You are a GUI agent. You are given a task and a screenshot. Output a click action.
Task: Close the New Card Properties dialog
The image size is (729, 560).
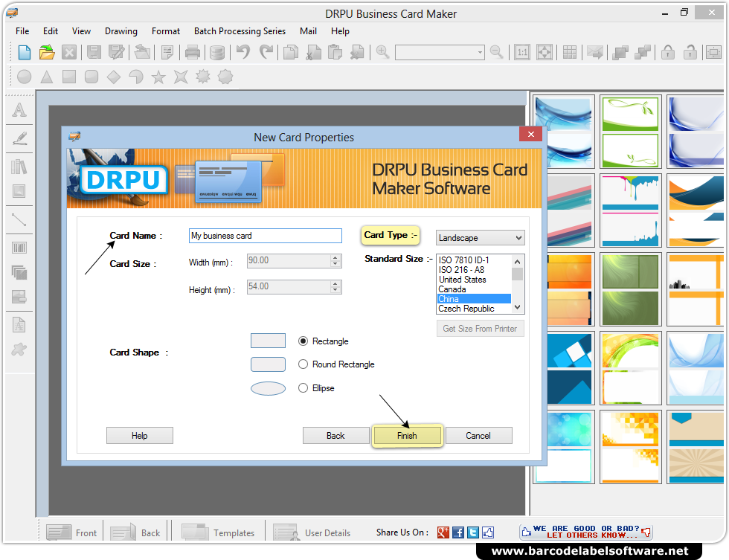point(531,135)
